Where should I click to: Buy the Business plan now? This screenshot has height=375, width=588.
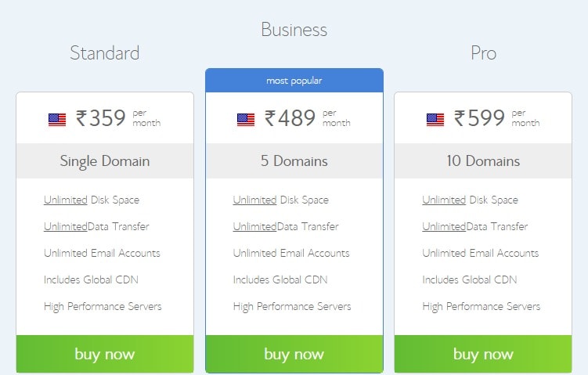coord(294,354)
